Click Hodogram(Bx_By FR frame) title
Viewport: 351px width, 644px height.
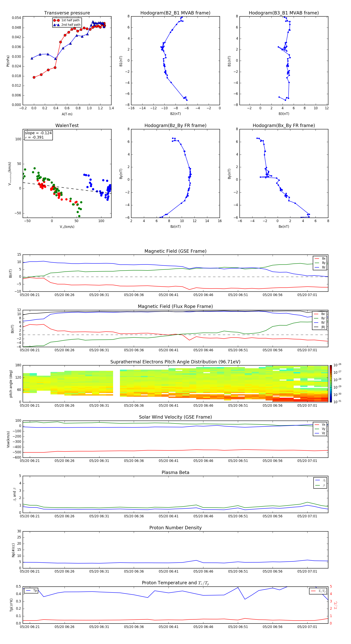point(284,125)
